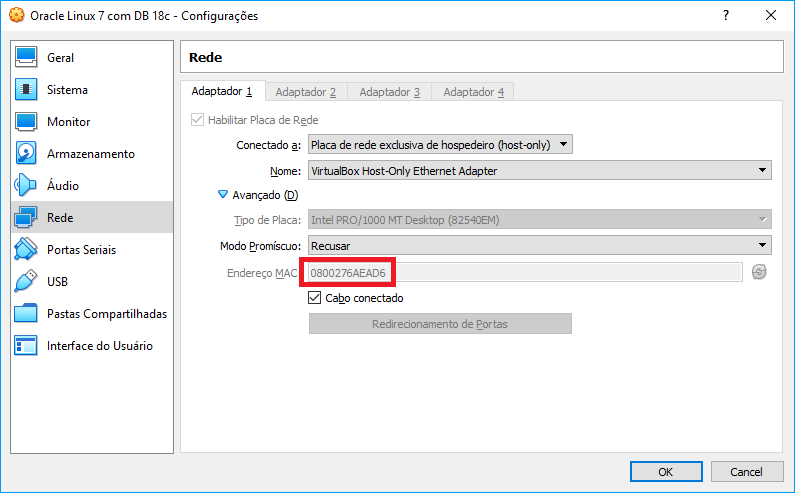The image size is (795, 493).
Task: Click the Monitor display icon
Action: click(26, 121)
